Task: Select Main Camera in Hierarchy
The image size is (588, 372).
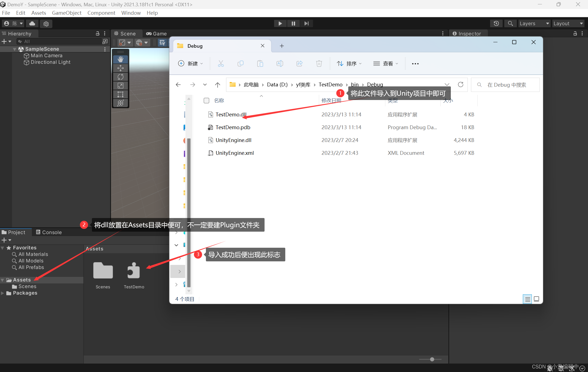Action: pos(46,56)
